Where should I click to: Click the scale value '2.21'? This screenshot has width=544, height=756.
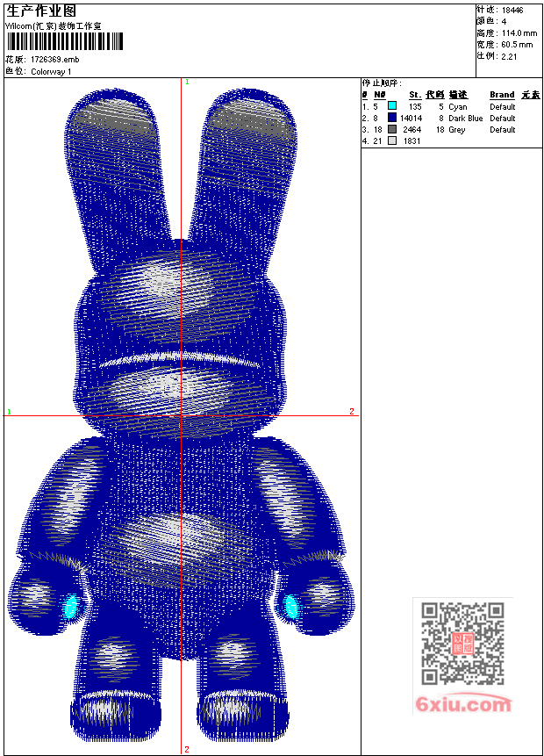click(509, 56)
